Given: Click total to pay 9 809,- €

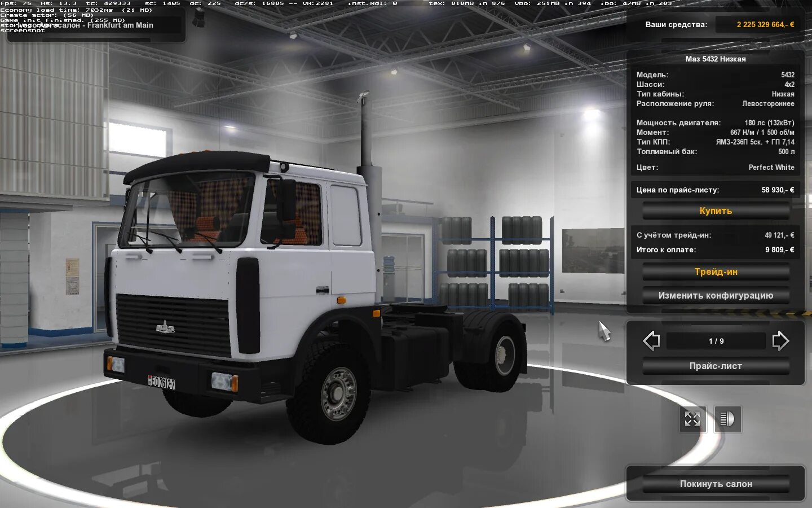Looking at the screenshot, I should tap(779, 250).
